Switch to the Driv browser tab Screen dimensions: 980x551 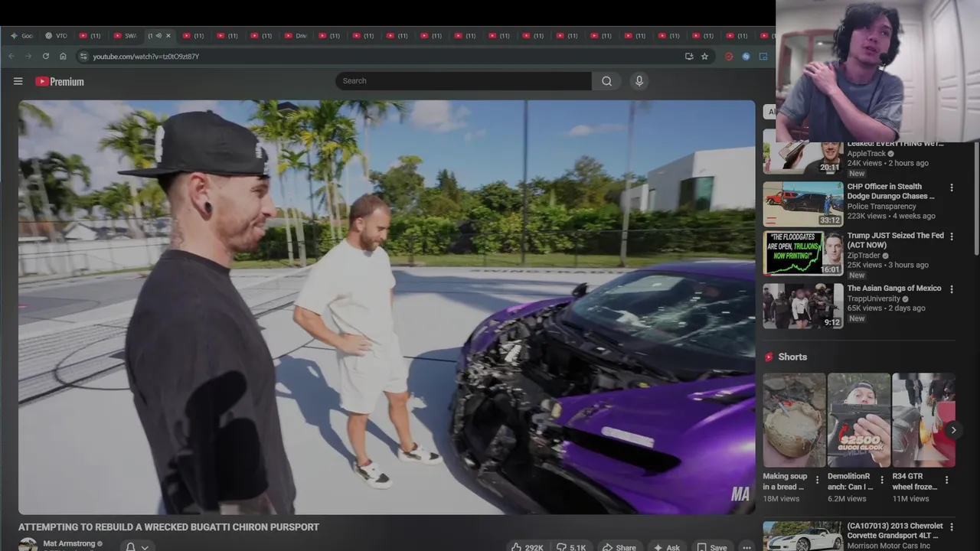pos(296,36)
